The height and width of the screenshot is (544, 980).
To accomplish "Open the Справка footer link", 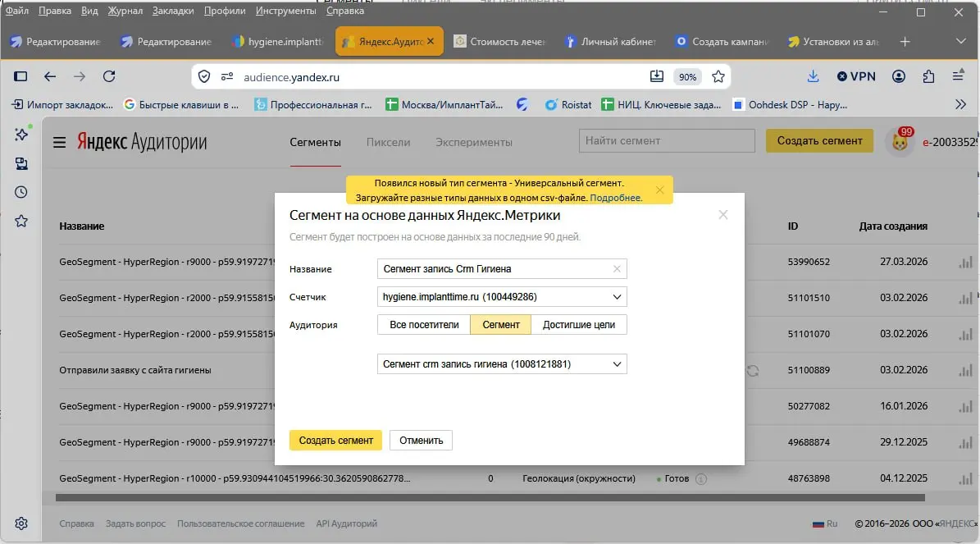I will point(76,523).
